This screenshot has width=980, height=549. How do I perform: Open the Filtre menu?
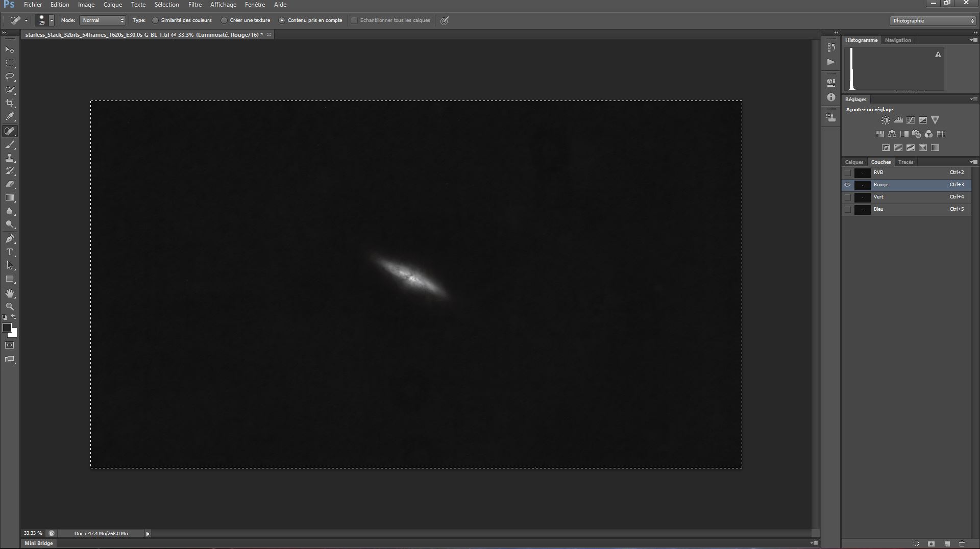tap(194, 5)
